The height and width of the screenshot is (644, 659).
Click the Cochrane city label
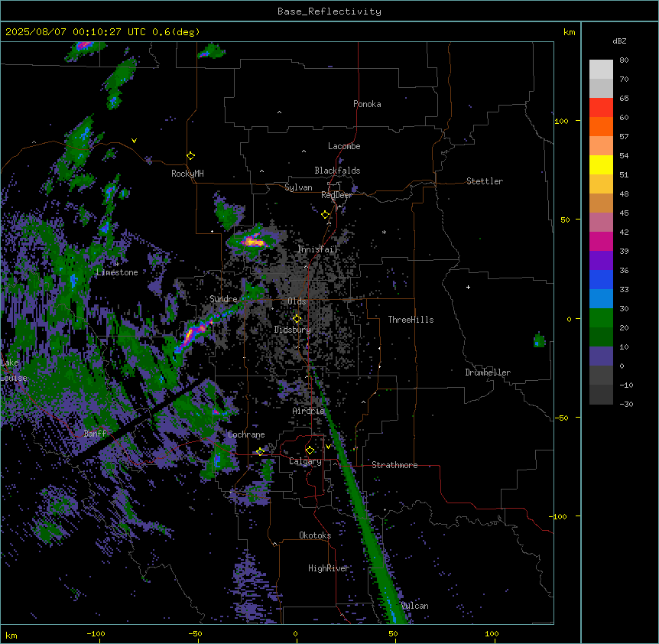click(246, 434)
